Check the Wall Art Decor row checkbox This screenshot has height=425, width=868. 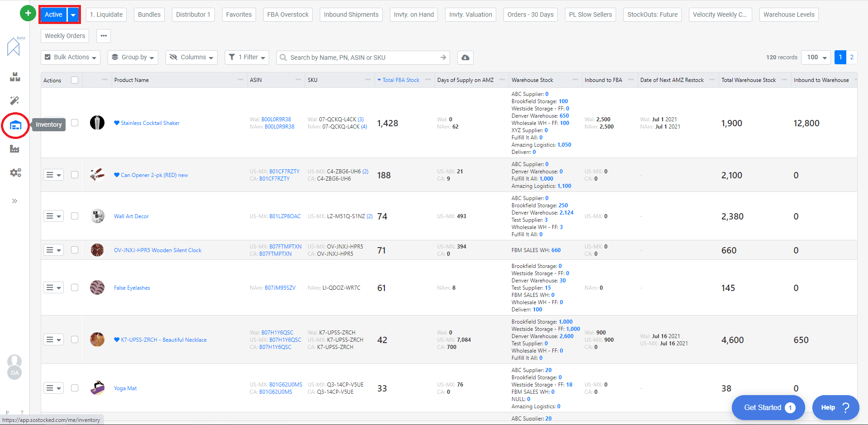[75, 216]
